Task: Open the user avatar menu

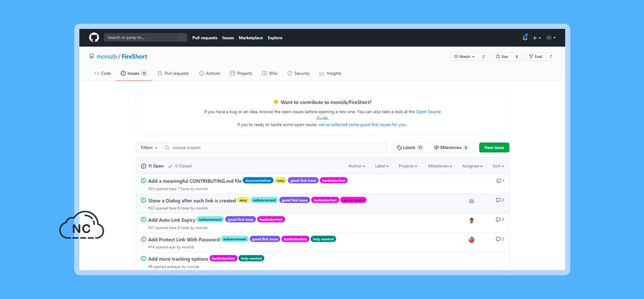Action: point(551,38)
